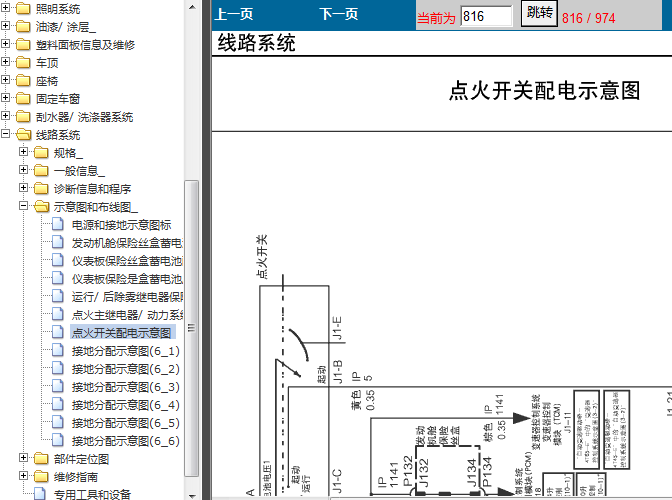
Task: Focus the current page number field
Action: click(486, 16)
